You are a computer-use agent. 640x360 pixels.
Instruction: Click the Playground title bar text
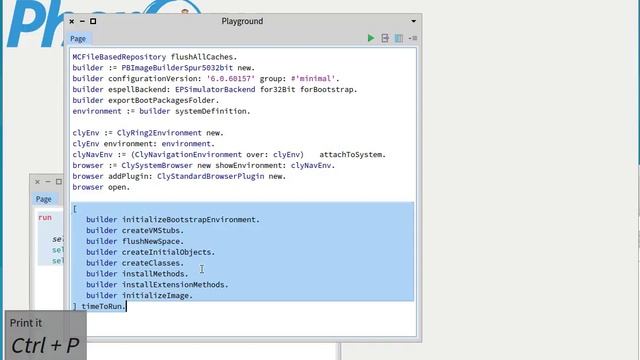tap(242, 21)
